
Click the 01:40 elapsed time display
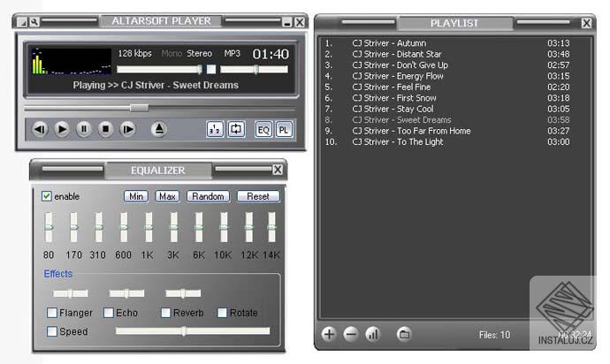[x=271, y=54]
